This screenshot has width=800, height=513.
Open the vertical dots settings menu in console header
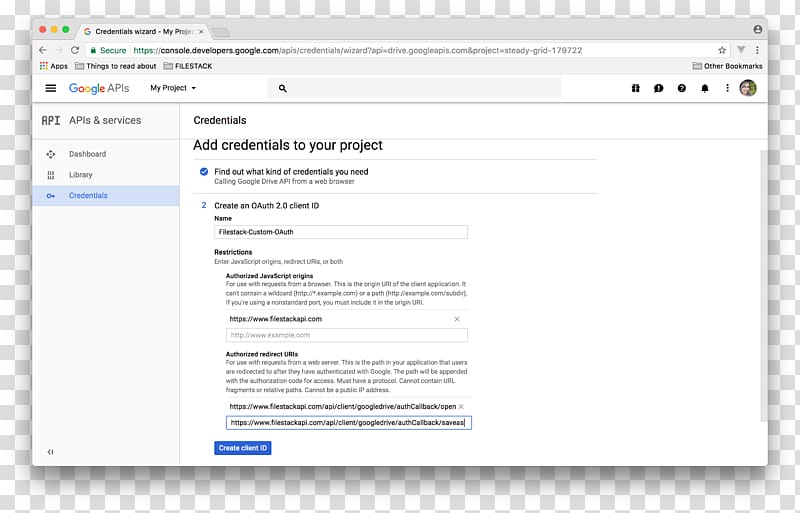tap(727, 88)
